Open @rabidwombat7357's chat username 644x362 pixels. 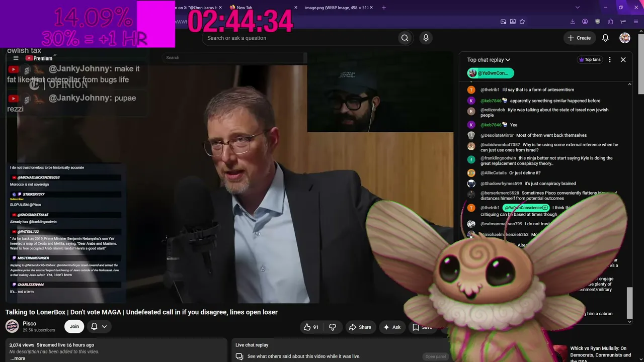click(x=500, y=145)
